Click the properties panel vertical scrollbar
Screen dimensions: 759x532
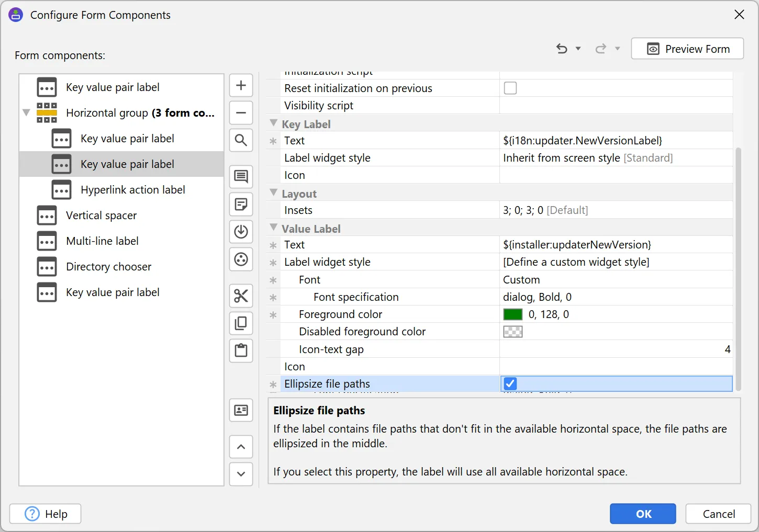point(739,269)
